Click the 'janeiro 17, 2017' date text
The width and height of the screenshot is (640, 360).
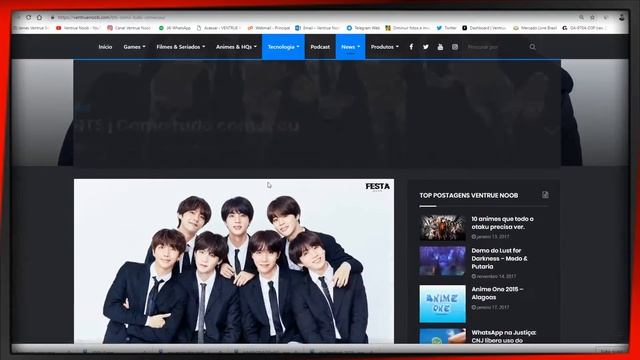(x=493, y=307)
